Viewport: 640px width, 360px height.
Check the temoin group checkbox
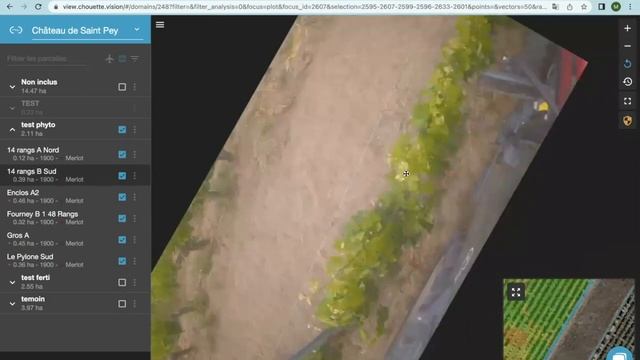coord(122,304)
